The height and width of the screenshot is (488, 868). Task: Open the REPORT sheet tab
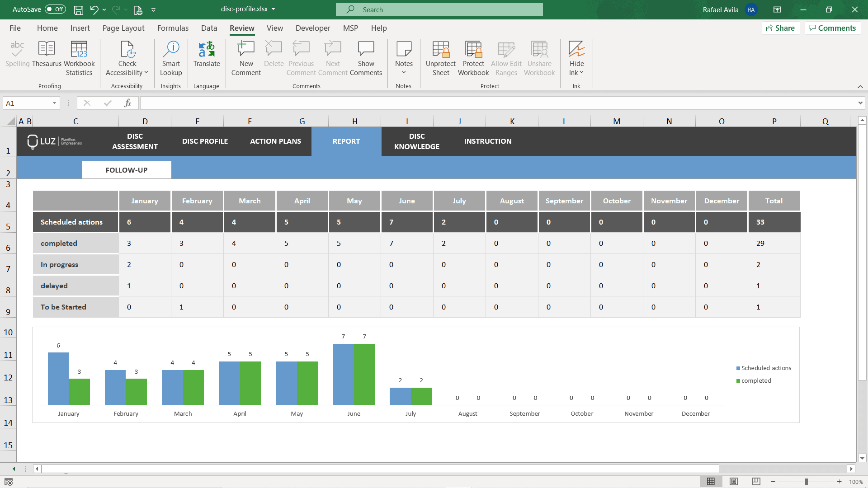346,141
